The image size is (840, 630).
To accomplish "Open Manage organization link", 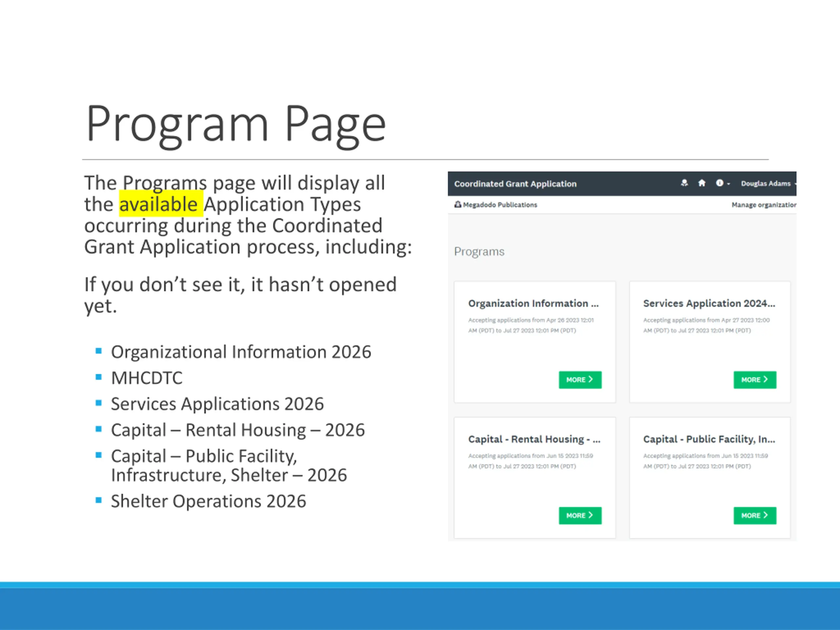I will pyautogui.click(x=764, y=205).
